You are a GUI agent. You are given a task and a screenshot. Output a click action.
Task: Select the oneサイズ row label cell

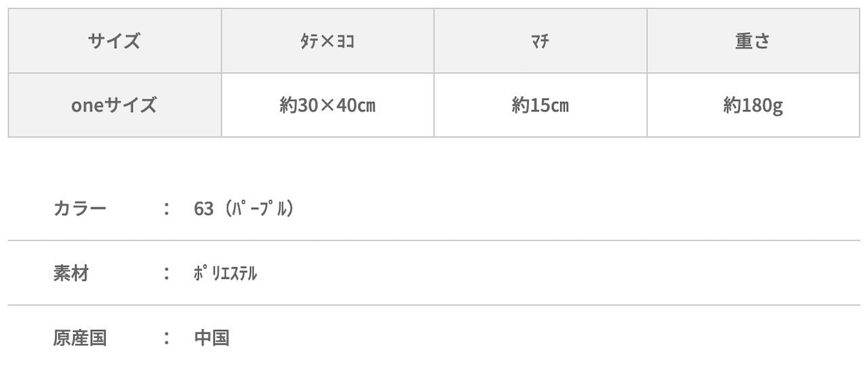point(114,105)
